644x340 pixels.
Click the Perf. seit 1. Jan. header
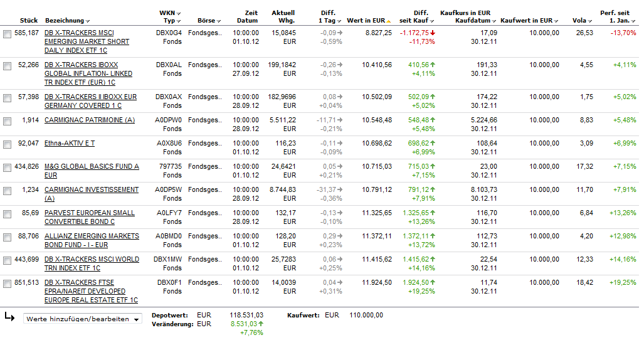pos(618,17)
